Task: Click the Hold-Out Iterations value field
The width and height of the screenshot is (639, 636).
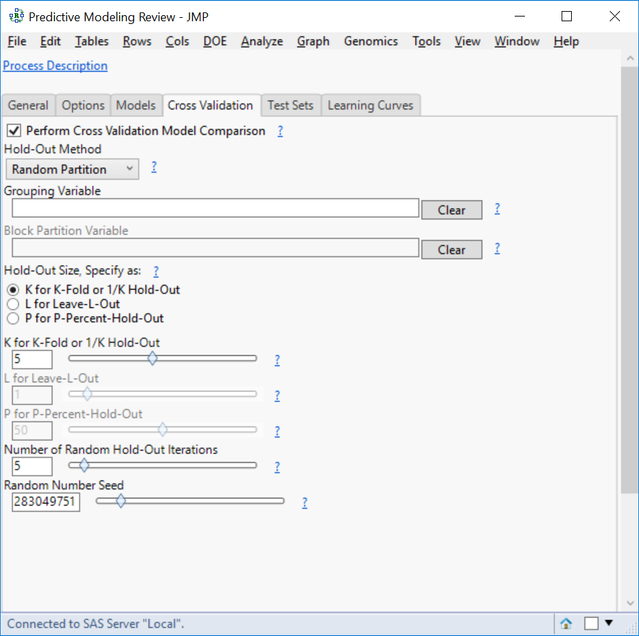Action: pos(32,466)
